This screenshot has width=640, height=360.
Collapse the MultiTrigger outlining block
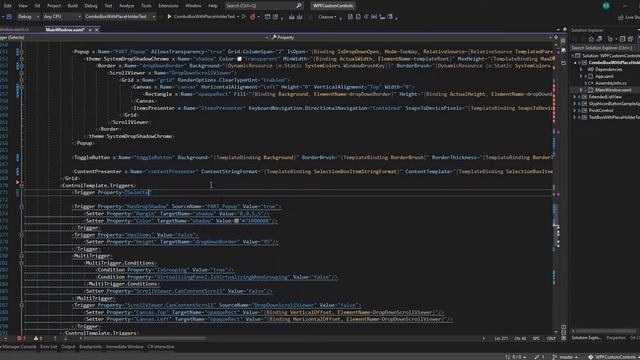coord(21,256)
